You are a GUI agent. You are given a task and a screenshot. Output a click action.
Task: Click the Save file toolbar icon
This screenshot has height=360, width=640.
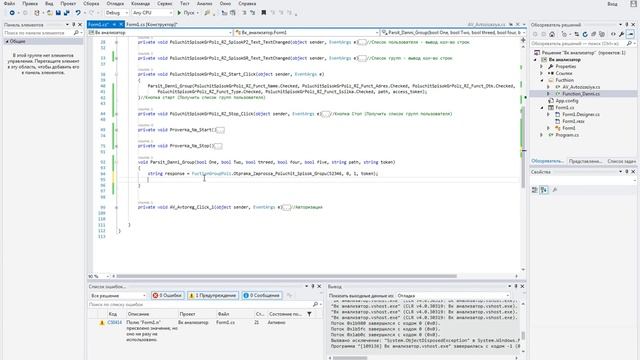[58, 13]
